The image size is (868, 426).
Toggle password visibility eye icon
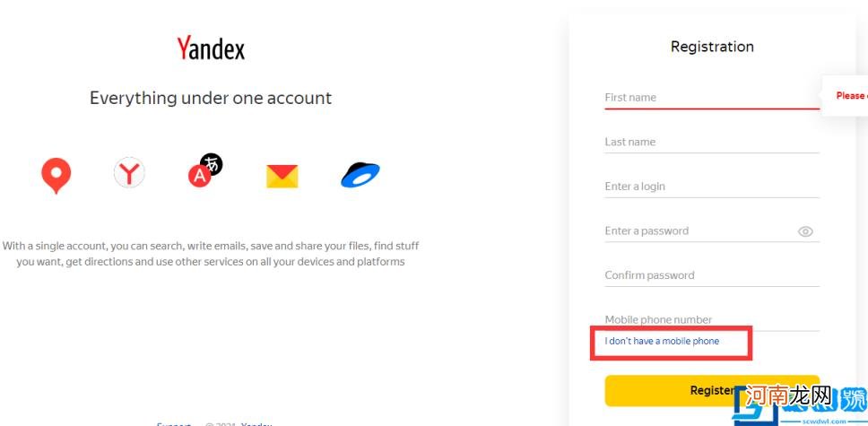click(805, 231)
